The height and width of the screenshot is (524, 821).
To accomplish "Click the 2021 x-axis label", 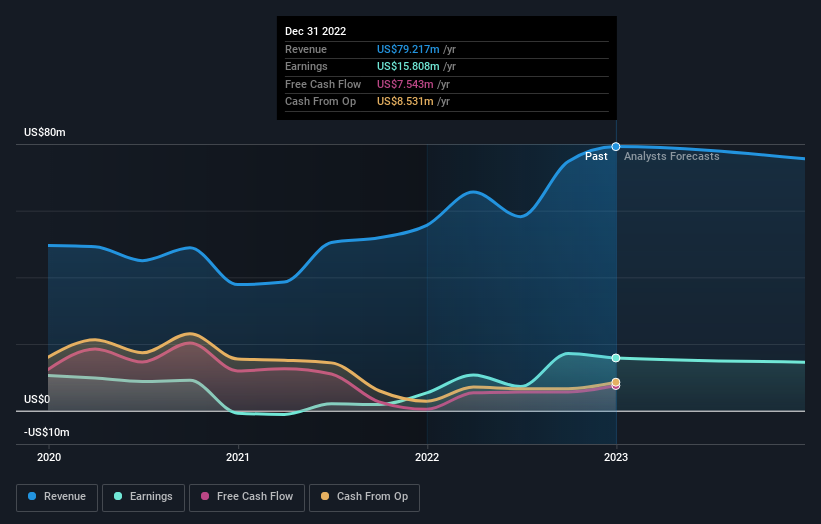I will pyautogui.click(x=238, y=457).
